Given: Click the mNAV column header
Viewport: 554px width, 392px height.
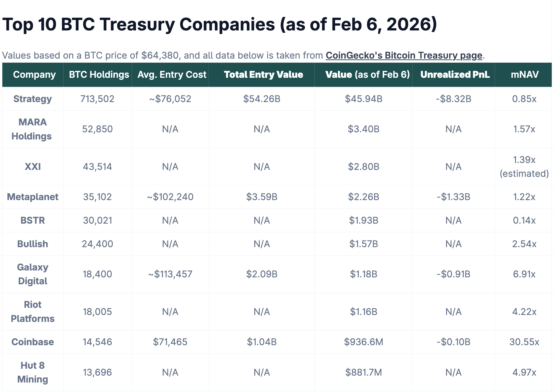Looking at the screenshot, I should 524,75.
